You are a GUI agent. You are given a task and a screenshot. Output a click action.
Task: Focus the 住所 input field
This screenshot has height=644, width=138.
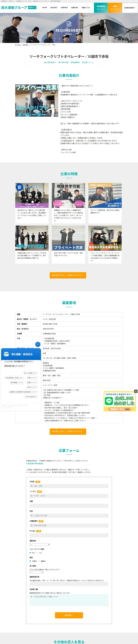point(69,516)
